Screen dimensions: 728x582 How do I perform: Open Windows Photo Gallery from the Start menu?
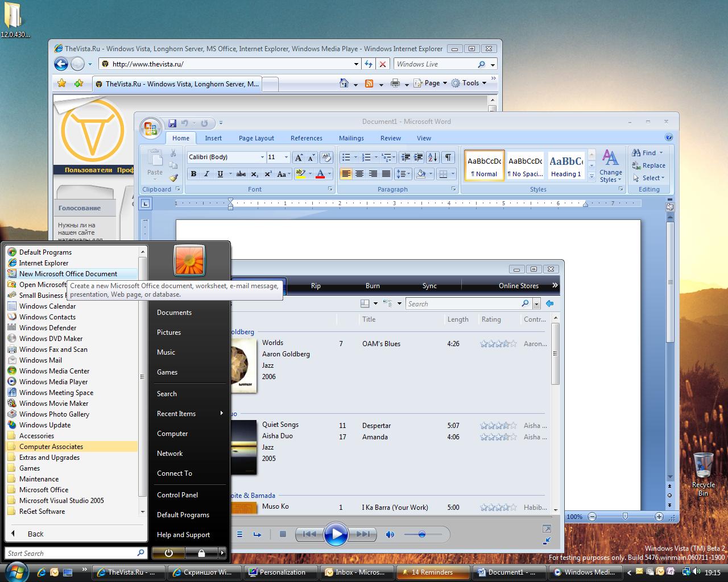pos(54,414)
